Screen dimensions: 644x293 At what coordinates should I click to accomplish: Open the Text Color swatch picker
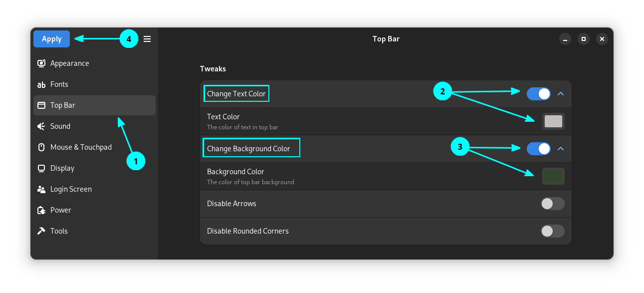(553, 121)
